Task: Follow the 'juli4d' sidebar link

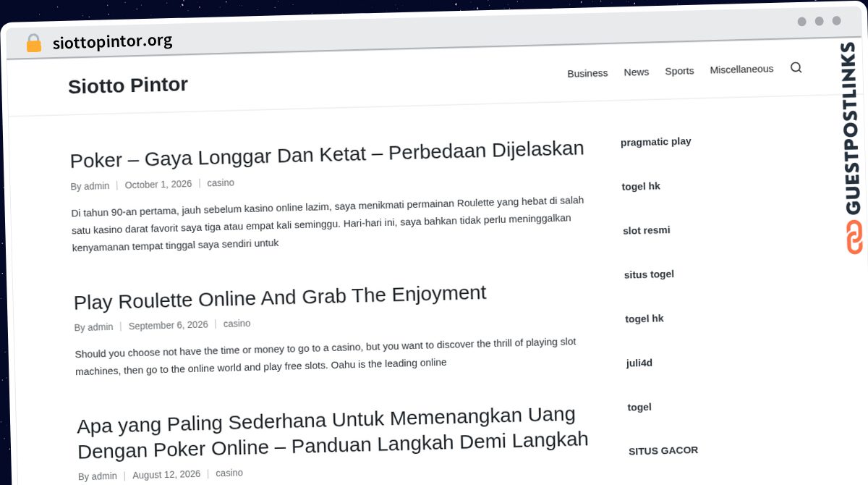Action: [639, 363]
